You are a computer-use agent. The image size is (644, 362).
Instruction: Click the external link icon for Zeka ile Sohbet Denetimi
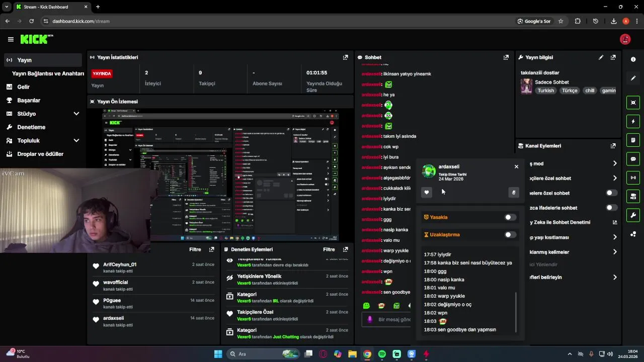615,222
